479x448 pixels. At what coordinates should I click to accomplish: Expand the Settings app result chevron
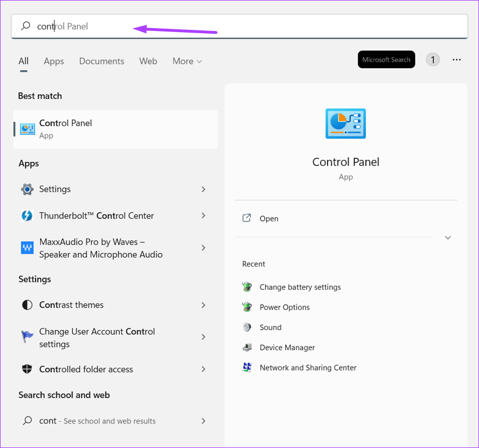point(203,189)
